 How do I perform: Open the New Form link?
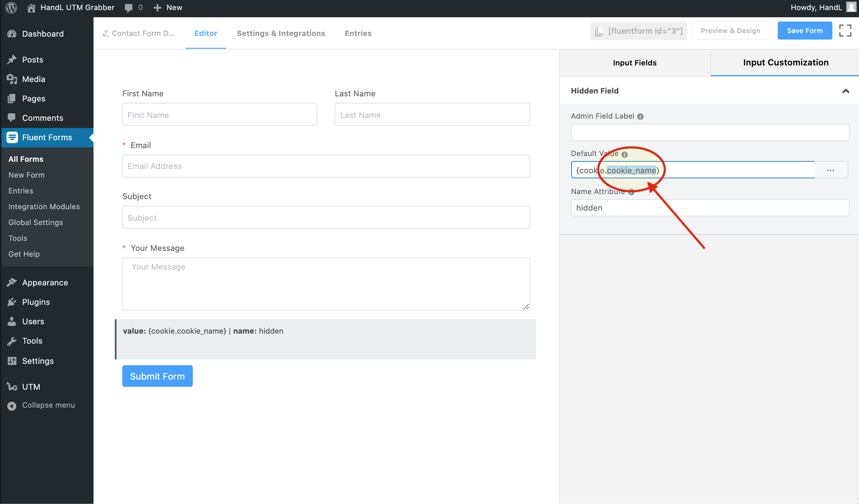[x=26, y=175]
